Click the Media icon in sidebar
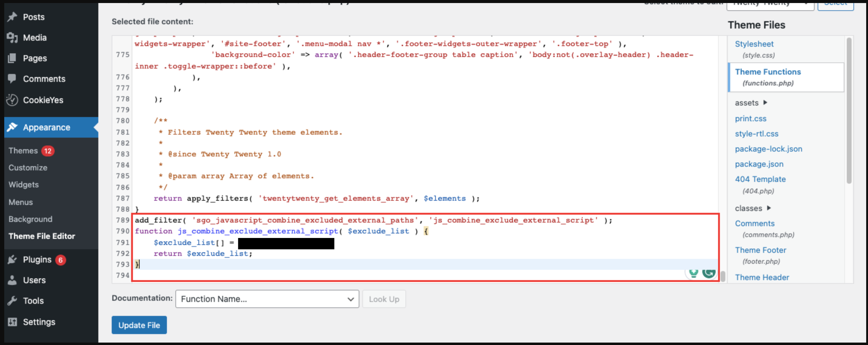868x345 pixels. point(12,38)
